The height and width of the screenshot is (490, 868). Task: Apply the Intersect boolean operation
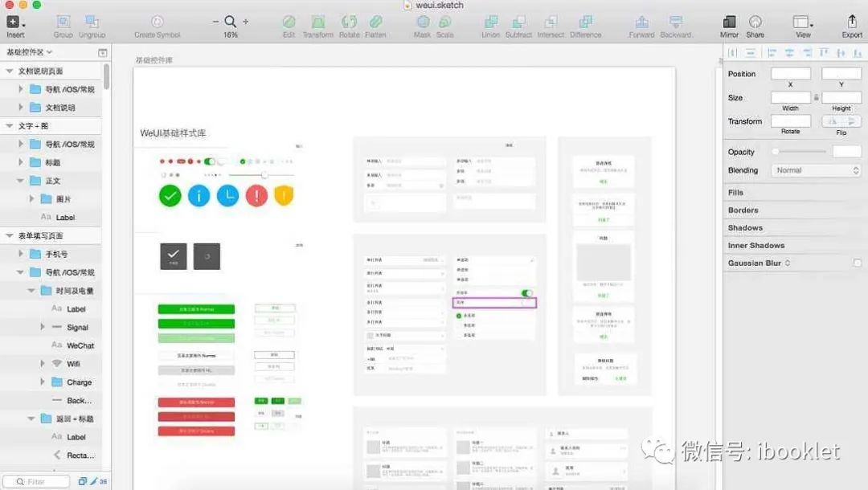coord(551,26)
